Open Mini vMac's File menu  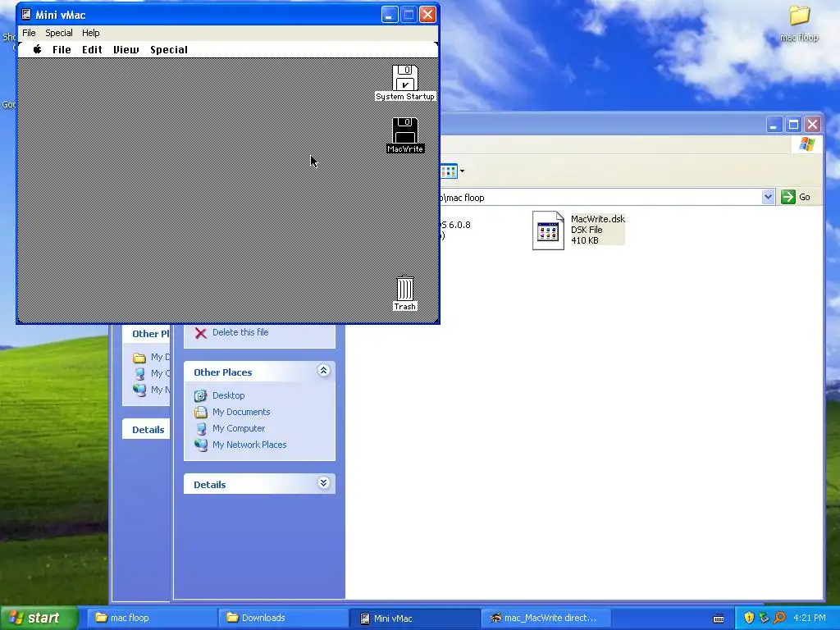point(29,33)
